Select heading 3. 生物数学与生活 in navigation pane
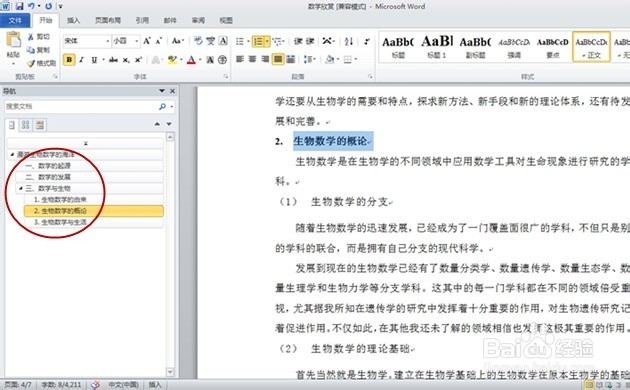The image size is (630, 390). [94, 222]
